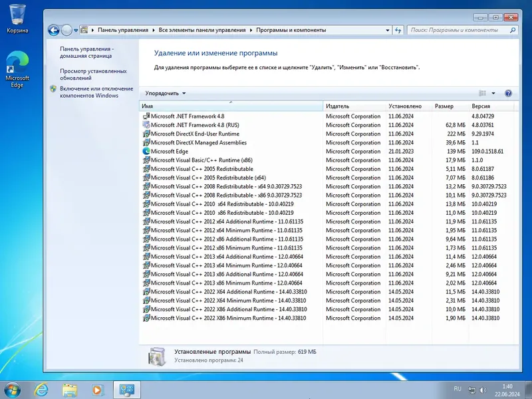Open the Windows Start button
This screenshot has width=532, height=399.
12,390
